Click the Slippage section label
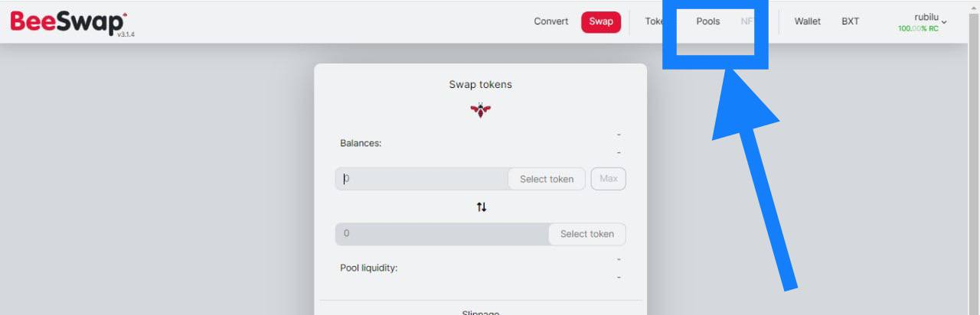This screenshot has height=315, width=980. (x=480, y=312)
